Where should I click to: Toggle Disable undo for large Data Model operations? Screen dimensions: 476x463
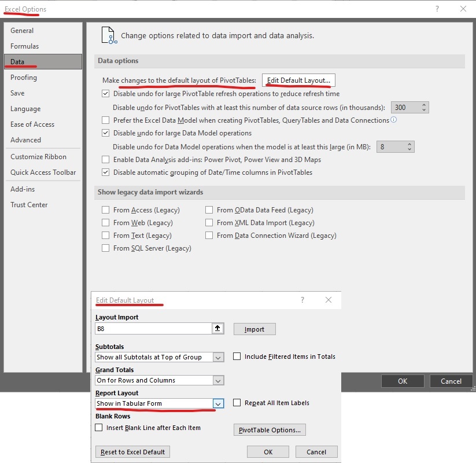(x=105, y=133)
